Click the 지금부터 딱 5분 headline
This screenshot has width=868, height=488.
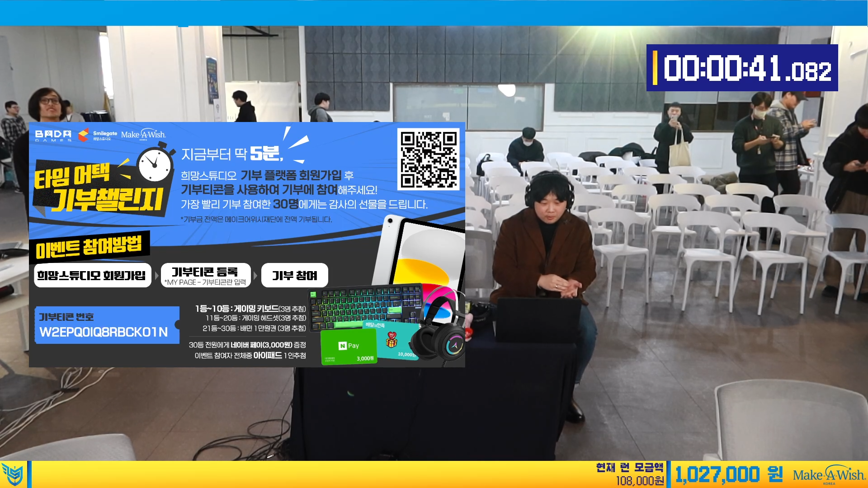tap(232, 154)
